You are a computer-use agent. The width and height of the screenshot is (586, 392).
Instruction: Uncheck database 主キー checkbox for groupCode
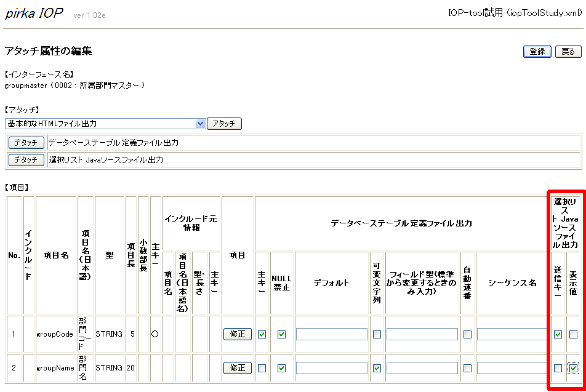[262, 334]
